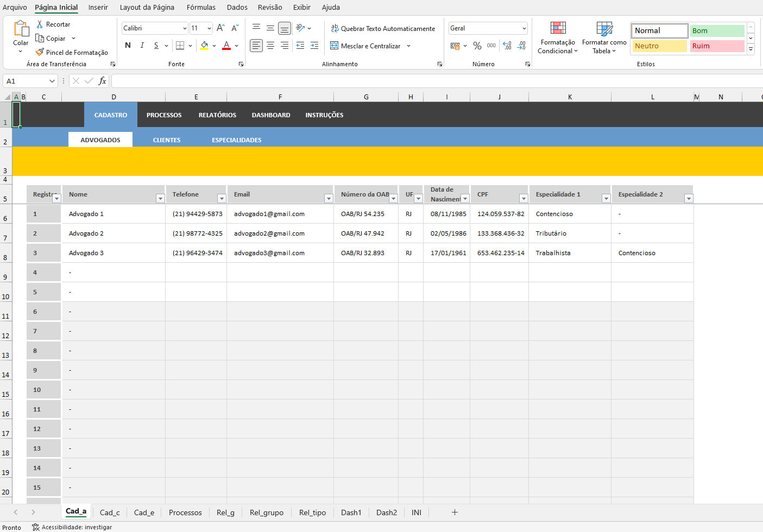763x532 pixels.
Task: Click the insert function fx icon
Action: (102, 81)
